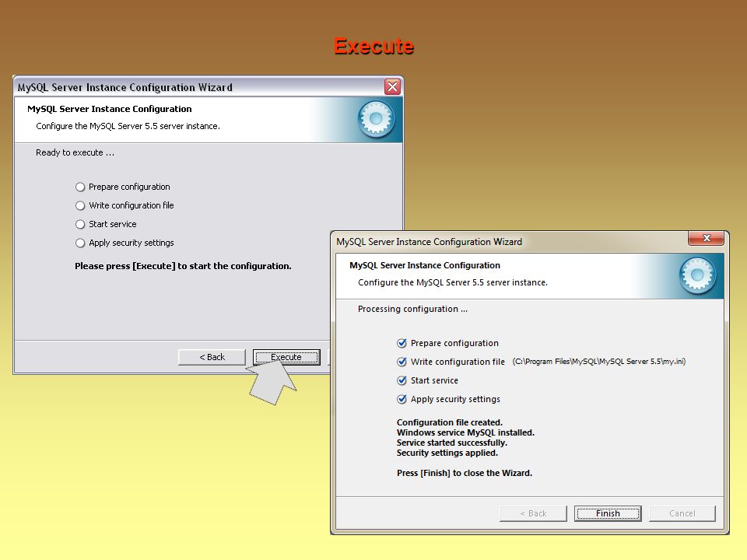This screenshot has width=747, height=560.
Task: Go back using the left wizard's Back button
Action: click(212, 357)
